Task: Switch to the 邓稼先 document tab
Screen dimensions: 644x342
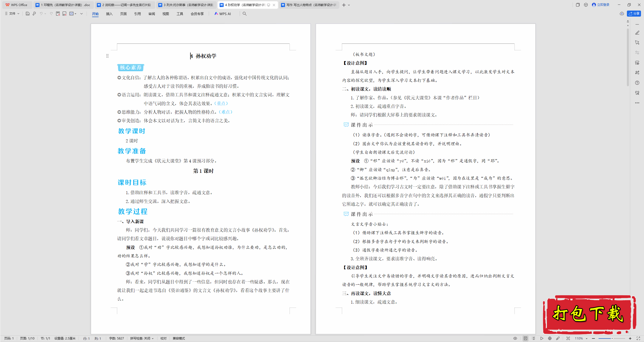Action: point(63,5)
